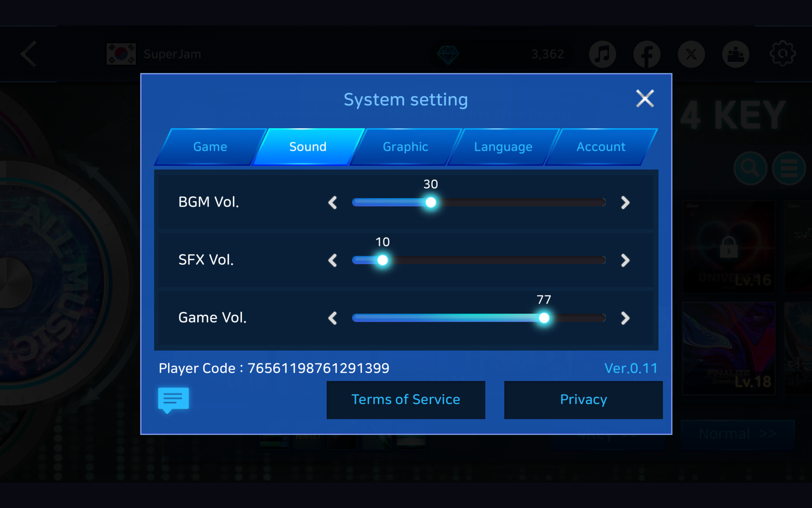This screenshot has width=812, height=508.
Task: Select the FINALIZE Lv.18 song thumbnail
Action: tap(729, 348)
